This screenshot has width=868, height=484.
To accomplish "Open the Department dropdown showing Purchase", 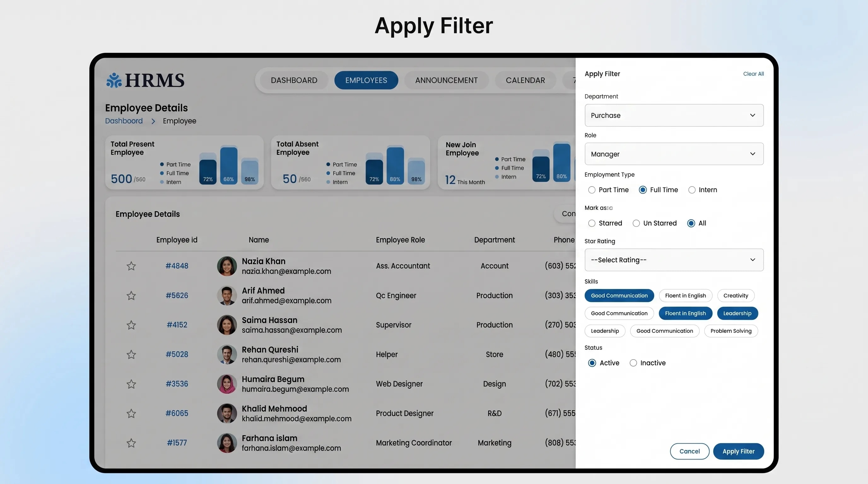I will tap(674, 115).
